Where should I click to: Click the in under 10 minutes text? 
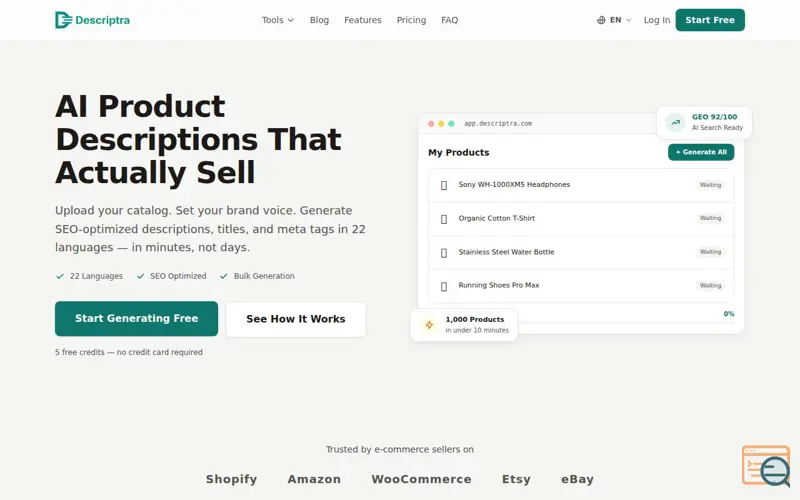coord(477,330)
